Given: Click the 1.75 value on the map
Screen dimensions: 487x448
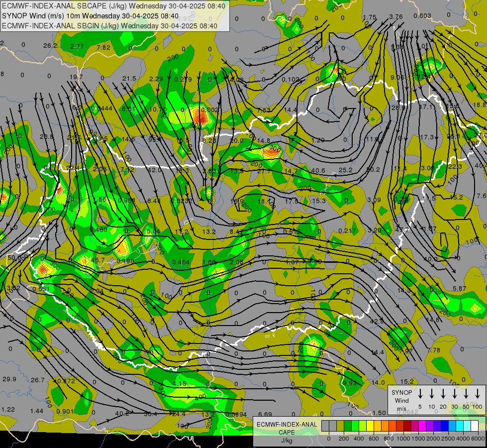Looking at the screenshot, I should pos(370,17).
